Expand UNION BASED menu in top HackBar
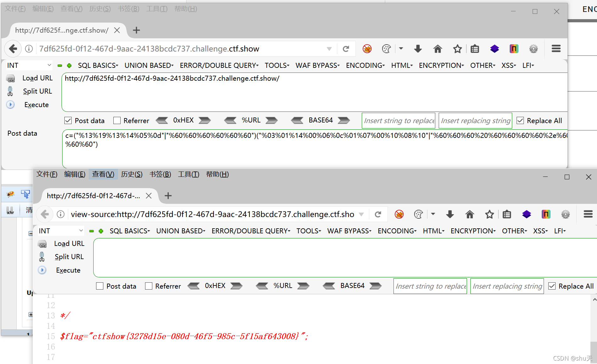The width and height of the screenshot is (597, 364). (149, 65)
